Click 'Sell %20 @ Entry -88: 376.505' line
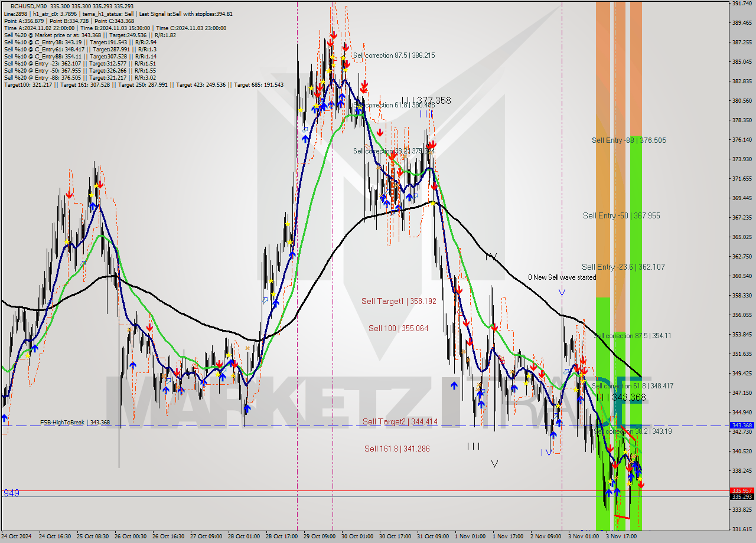756x543 pixels. tap(80, 77)
